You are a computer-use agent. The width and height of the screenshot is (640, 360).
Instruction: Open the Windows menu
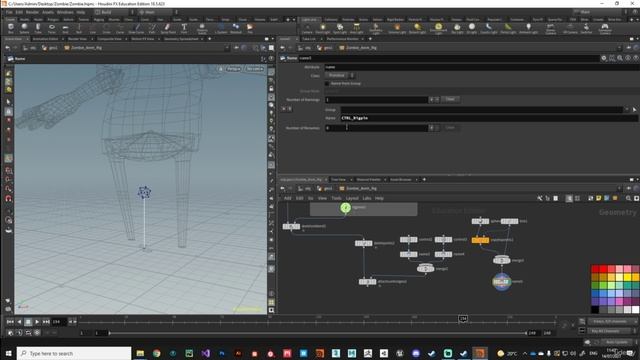tap(65, 12)
